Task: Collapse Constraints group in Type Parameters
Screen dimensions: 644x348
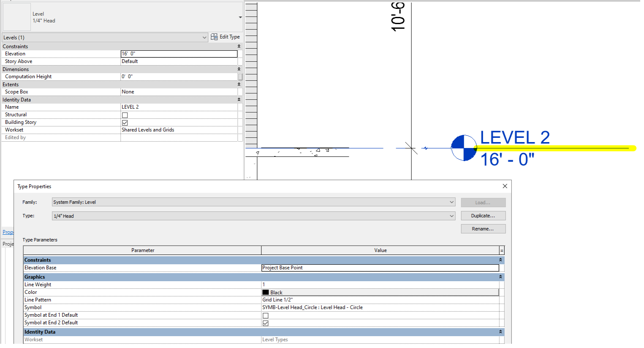Action: (501, 260)
